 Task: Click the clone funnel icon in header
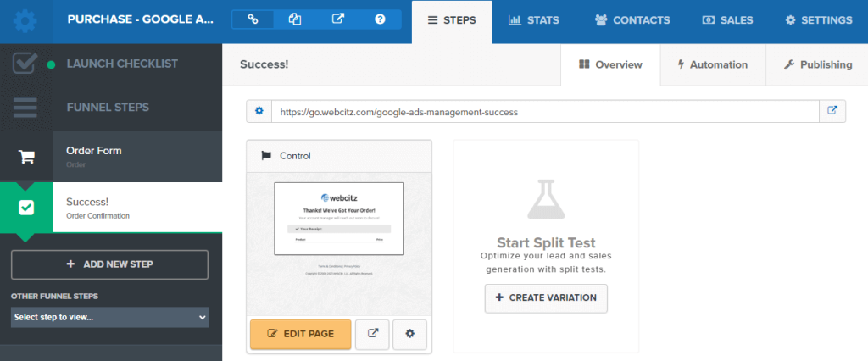pos(296,19)
